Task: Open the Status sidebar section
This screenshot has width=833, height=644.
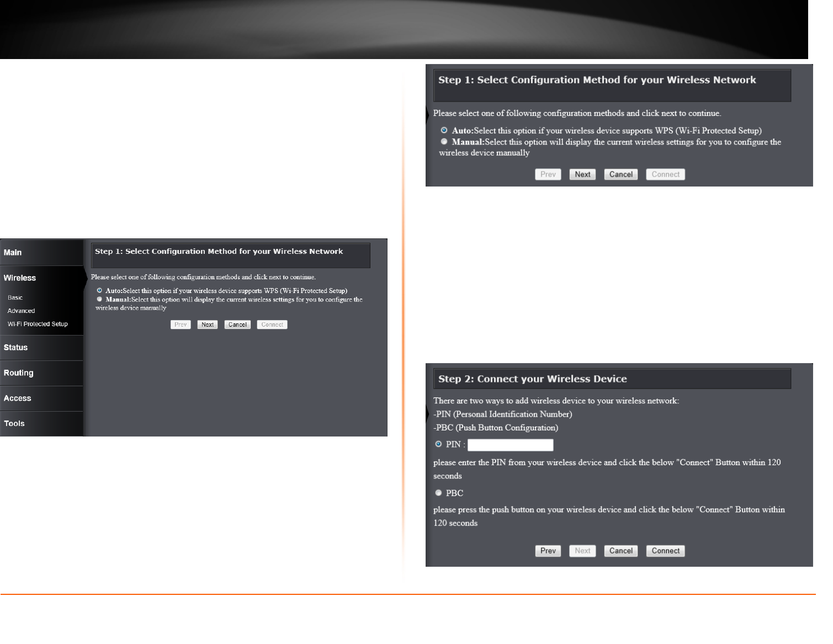Action: coord(41,348)
